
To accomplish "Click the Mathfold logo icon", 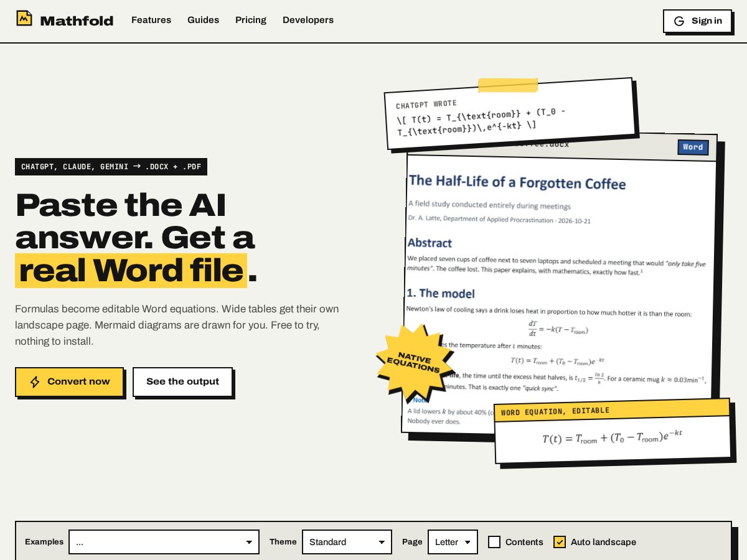I will tap(24, 19).
